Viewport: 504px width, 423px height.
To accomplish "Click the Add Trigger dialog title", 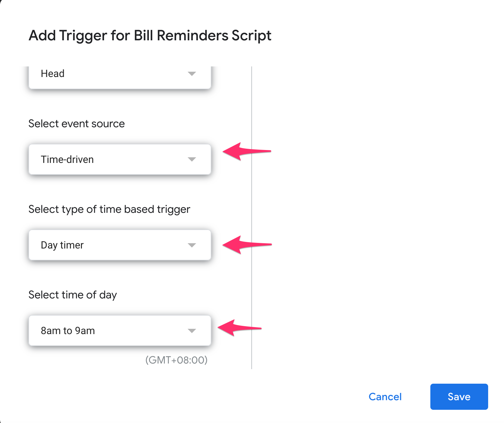I will [150, 35].
